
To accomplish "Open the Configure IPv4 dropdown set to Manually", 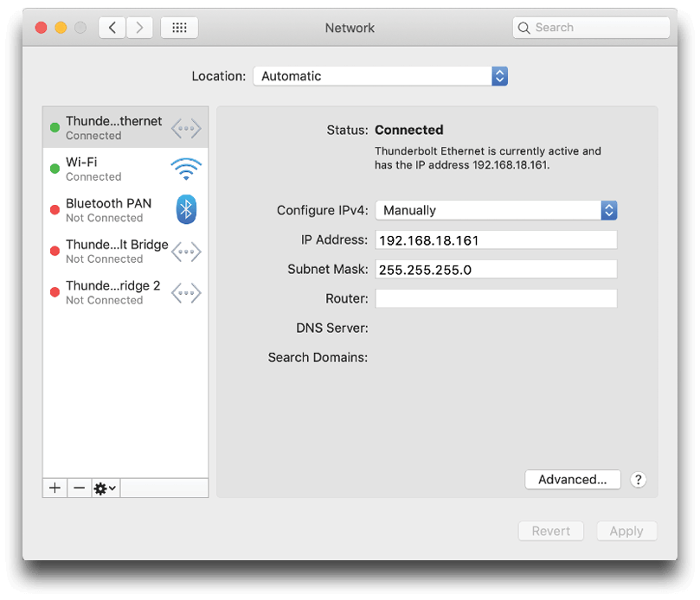I will click(496, 210).
